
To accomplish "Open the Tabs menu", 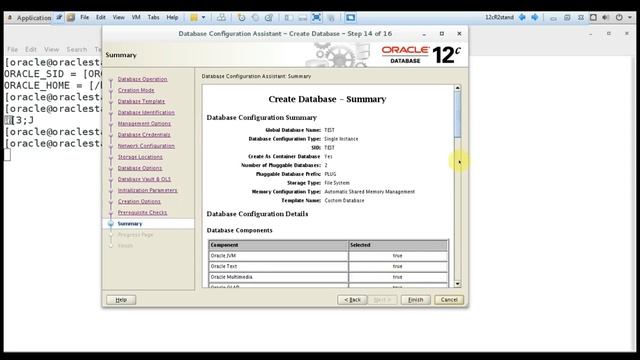I will [153, 17].
